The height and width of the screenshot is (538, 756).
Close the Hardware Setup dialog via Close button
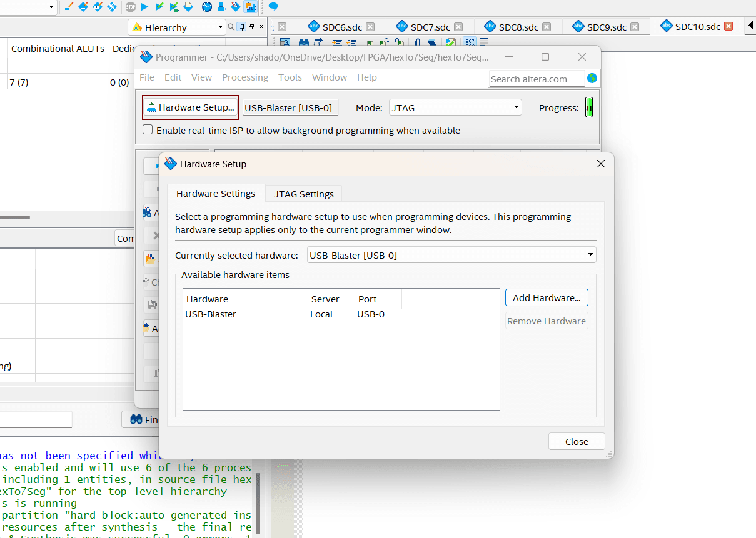pyautogui.click(x=577, y=441)
